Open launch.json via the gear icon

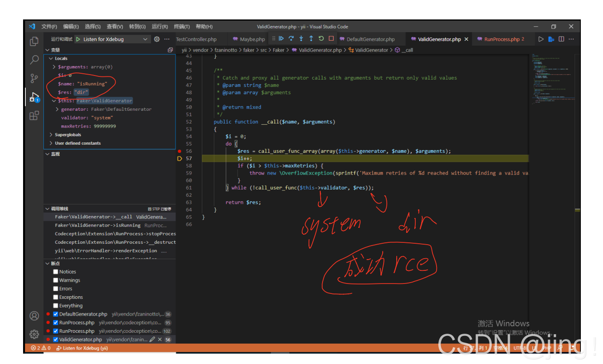pyautogui.click(x=157, y=39)
